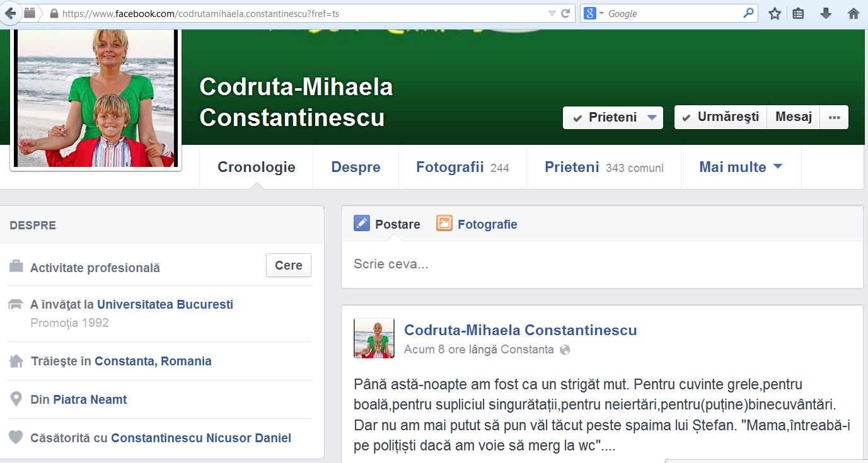868x463 pixels.
Task: Click the downloads arrow icon
Action: pyautogui.click(x=826, y=13)
